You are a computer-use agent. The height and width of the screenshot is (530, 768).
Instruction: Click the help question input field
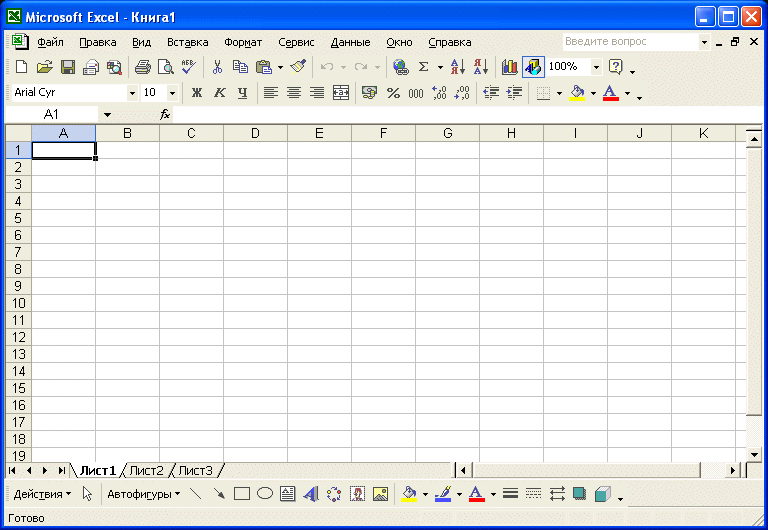coord(630,42)
